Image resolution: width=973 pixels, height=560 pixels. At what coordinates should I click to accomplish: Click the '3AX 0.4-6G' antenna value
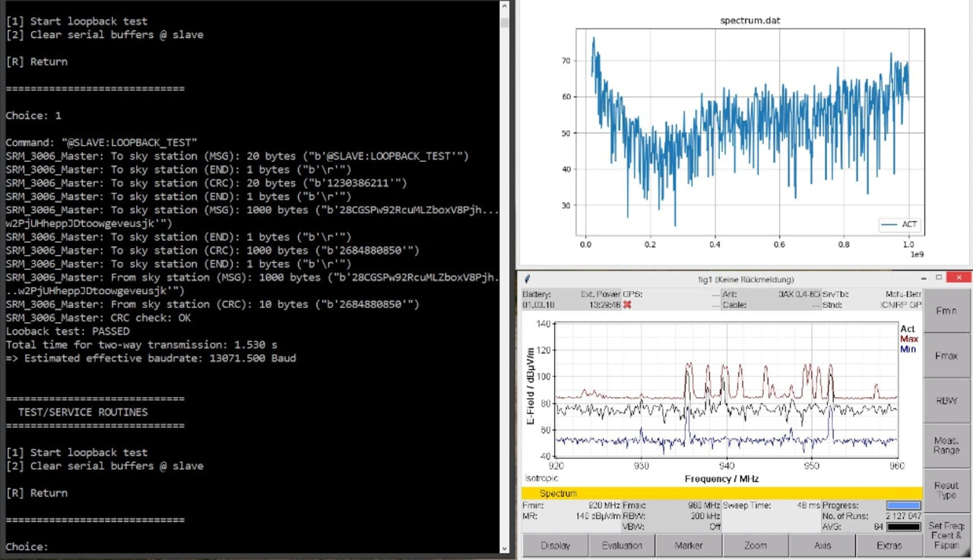[x=799, y=294]
